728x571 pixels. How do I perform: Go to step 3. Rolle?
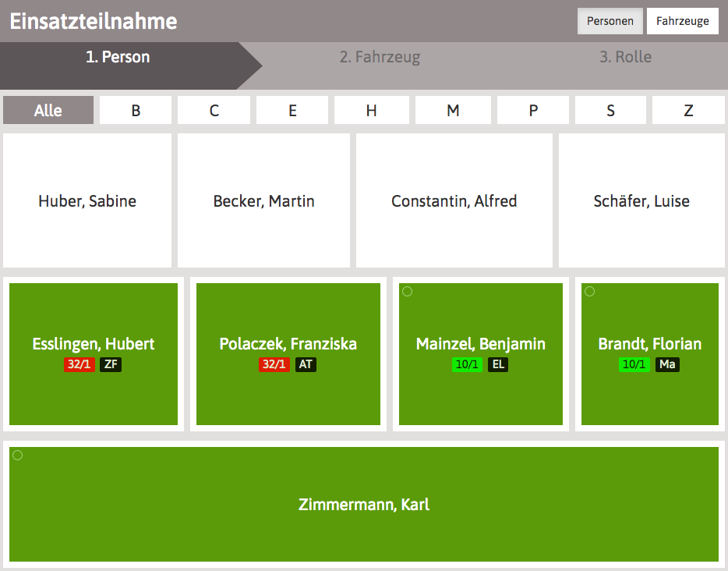coord(625,58)
